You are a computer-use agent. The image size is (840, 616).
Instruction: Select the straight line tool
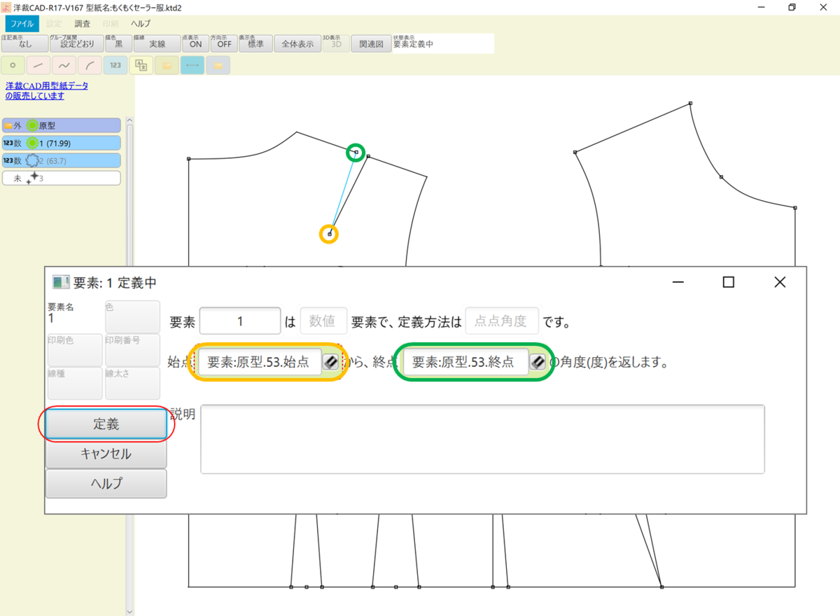[x=38, y=65]
